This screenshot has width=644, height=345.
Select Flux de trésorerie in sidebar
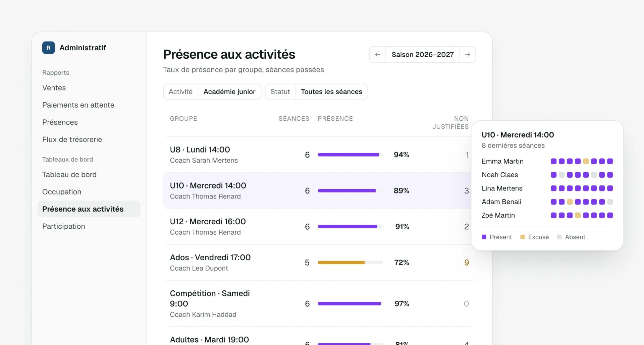[72, 139]
